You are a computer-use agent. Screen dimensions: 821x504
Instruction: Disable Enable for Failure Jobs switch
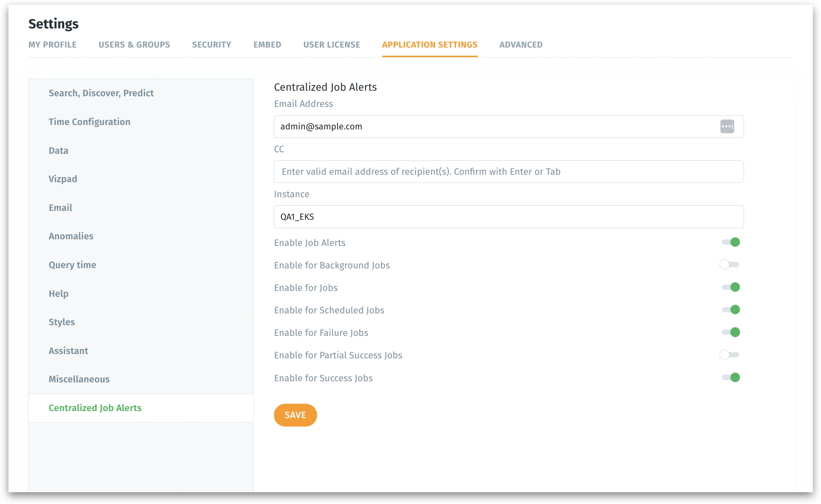(731, 332)
